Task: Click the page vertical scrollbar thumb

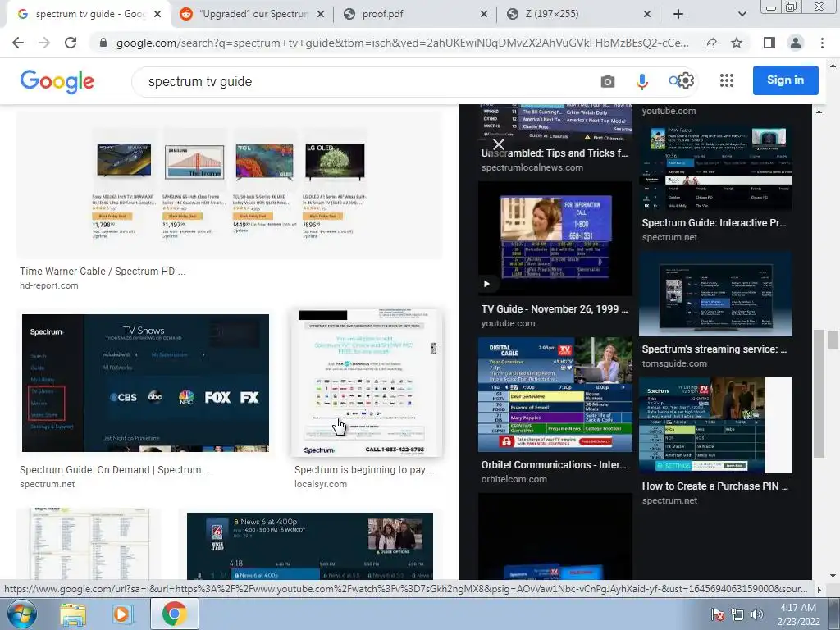Action: click(x=833, y=340)
